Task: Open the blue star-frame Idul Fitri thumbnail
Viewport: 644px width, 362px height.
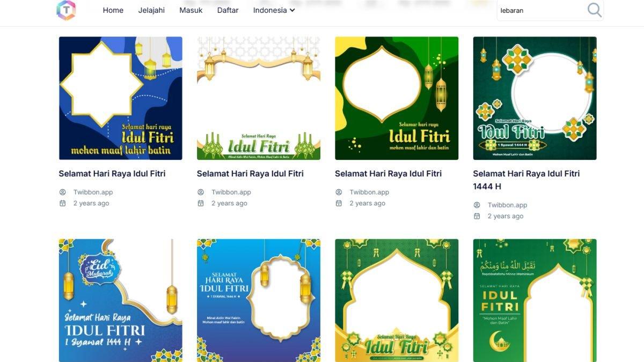Action: [x=121, y=98]
